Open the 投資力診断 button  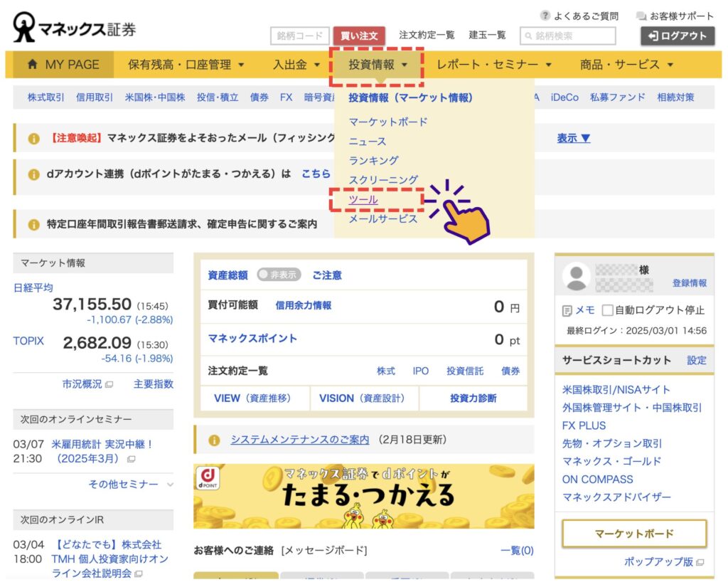pos(473,398)
